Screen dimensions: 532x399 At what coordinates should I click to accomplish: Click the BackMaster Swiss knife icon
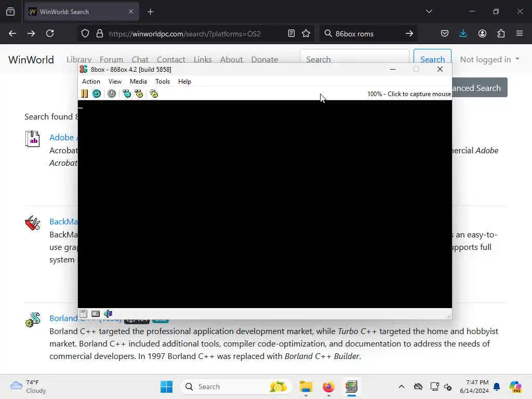33,223
